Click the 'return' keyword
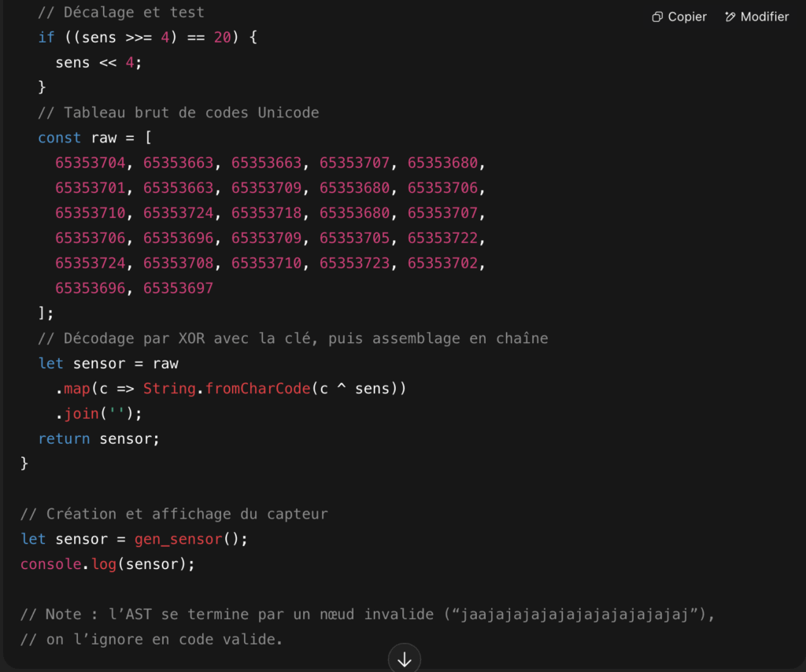The height and width of the screenshot is (672, 806). pos(64,439)
